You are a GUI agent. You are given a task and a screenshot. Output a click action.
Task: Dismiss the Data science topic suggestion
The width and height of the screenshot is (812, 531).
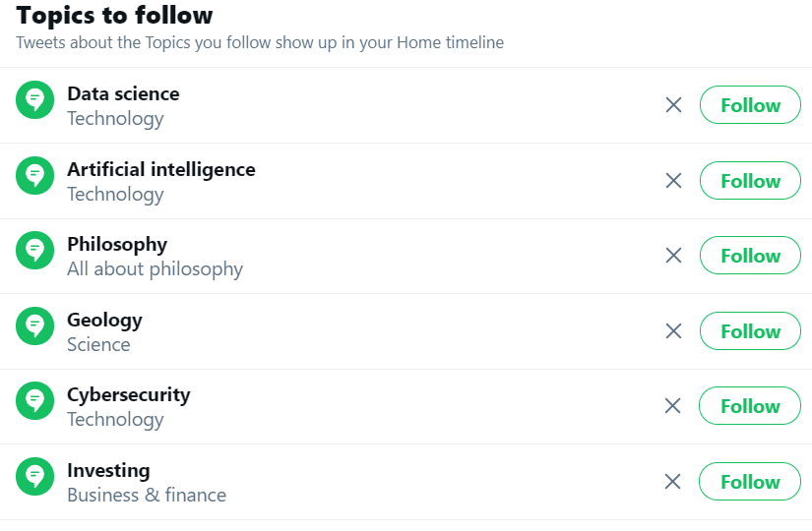tap(673, 105)
